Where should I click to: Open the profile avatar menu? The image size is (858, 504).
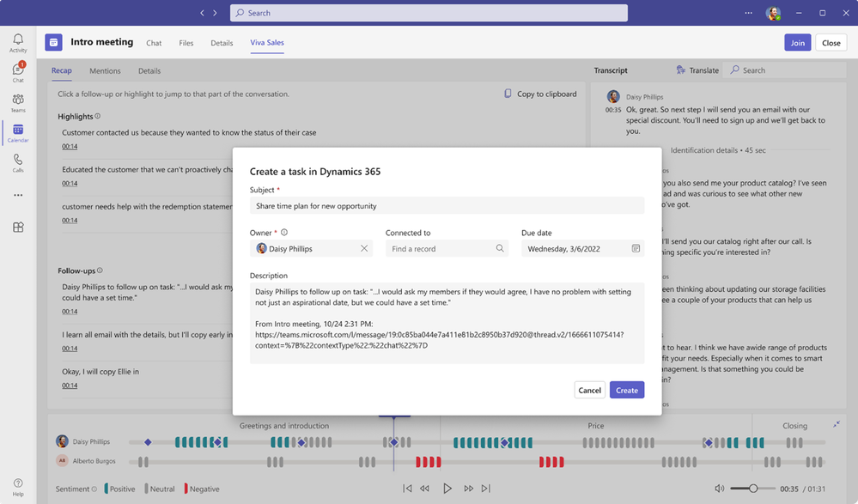pos(773,13)
